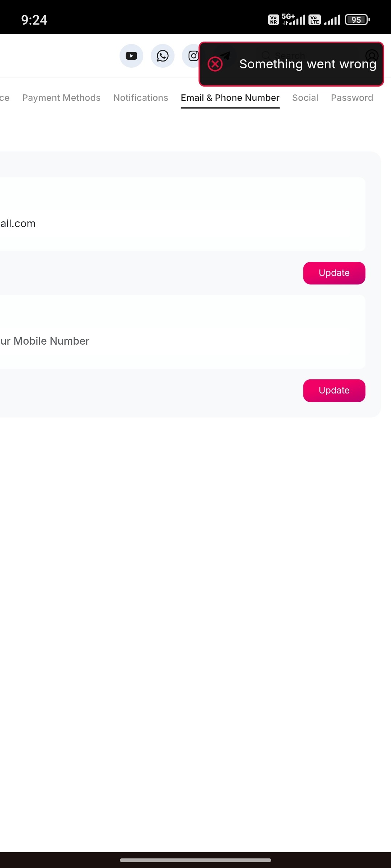Tap the 9:24 clock in status bar
This screenshot has width=391, height=868.
[34, 20]
